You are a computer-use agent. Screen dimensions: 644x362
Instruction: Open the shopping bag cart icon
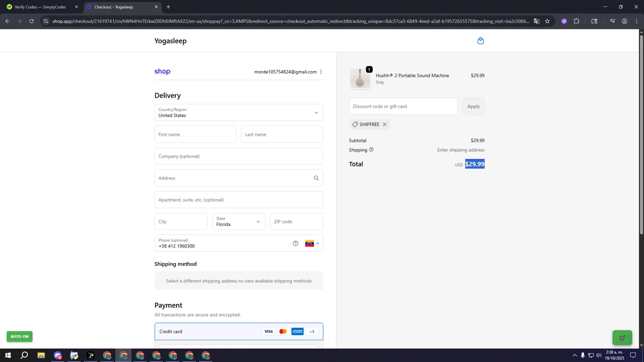click(480, 41)
